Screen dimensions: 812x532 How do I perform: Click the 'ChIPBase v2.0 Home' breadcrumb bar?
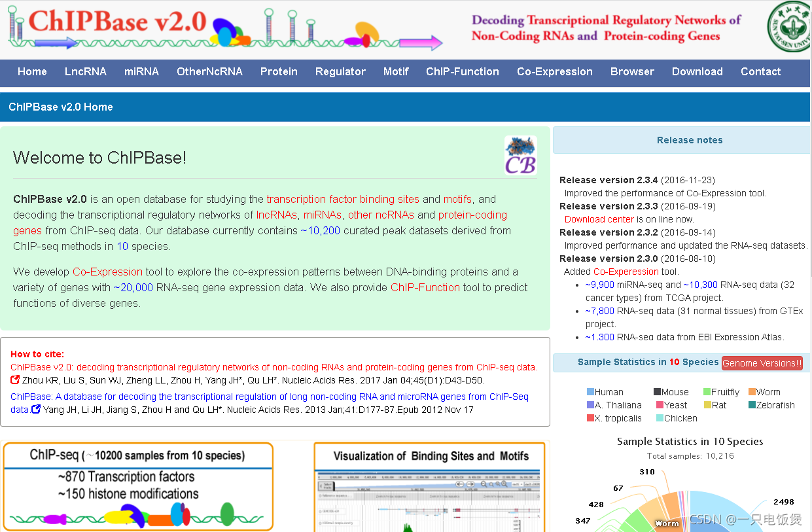coord(406,107)
